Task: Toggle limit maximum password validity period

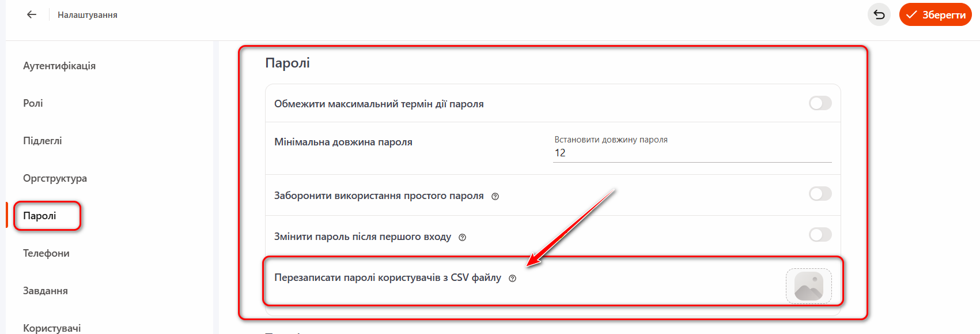Action: click(x=820, y=103)
